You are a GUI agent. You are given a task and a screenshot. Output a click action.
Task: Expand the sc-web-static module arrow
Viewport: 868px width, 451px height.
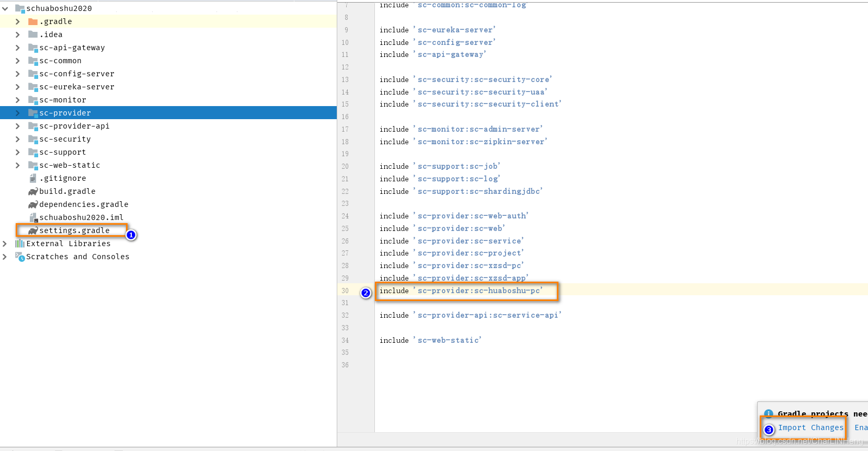point(18,165)
